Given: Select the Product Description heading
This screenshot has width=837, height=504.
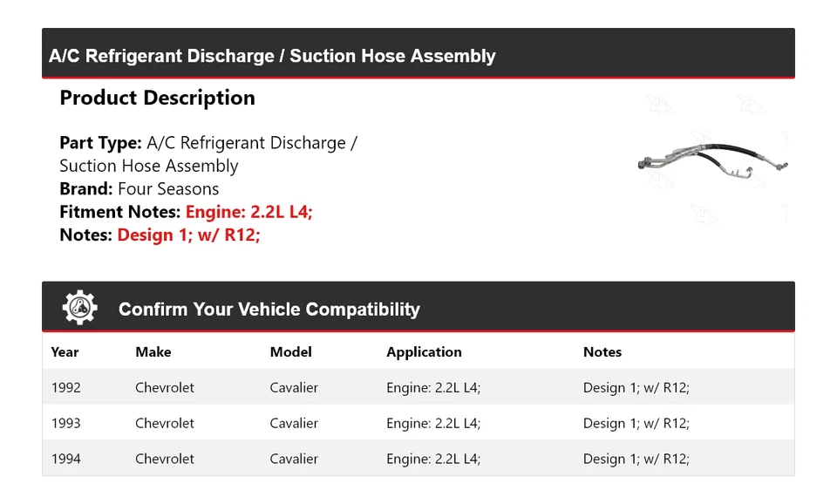Looking at the screenshot, I should (157, 98).
